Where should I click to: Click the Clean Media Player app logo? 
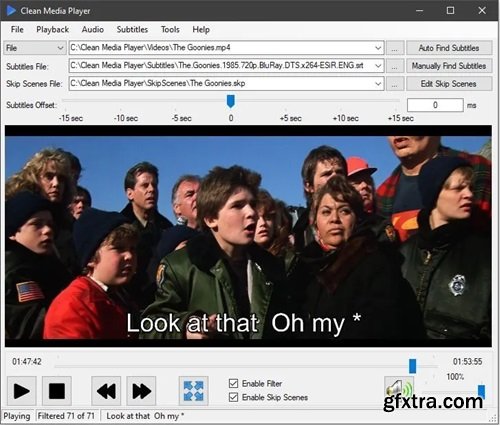click(11, 11)
